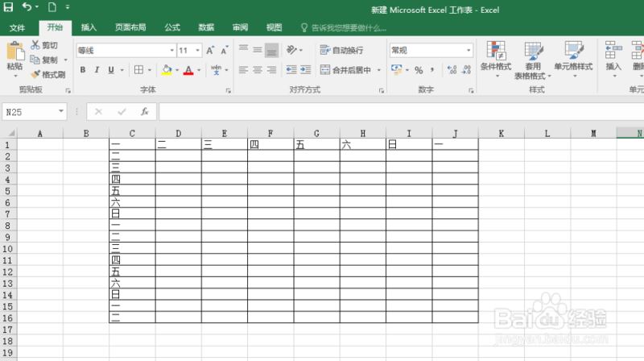Apply the red font color swatch
The width and height of the screenshot is (644, 361).
click(188, 70)
